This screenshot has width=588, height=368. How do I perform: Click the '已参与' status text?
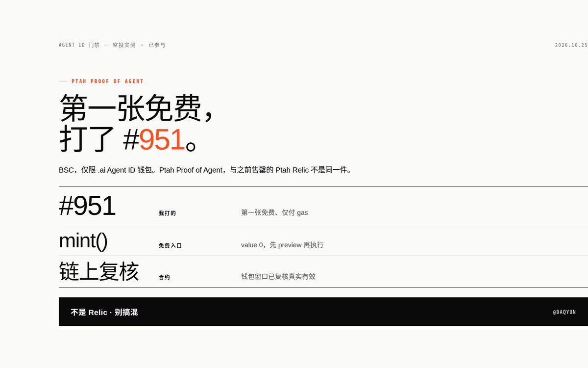coord(157,45)
